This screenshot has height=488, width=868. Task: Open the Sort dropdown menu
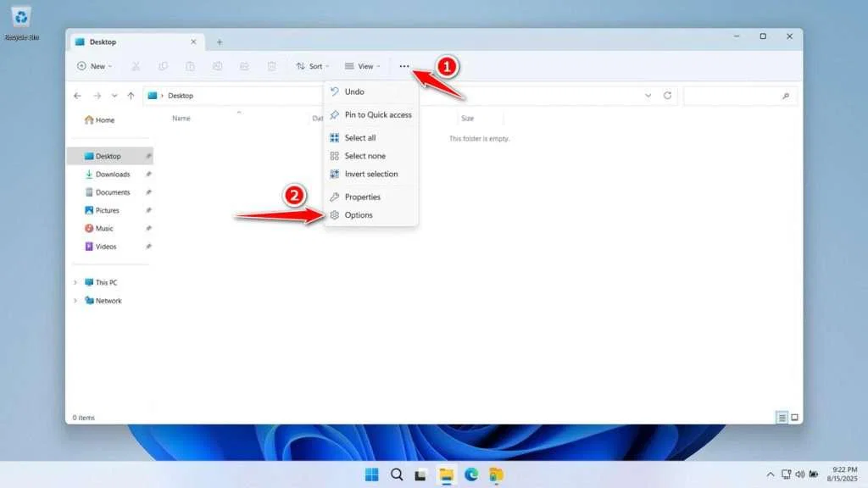click(312, 66)
